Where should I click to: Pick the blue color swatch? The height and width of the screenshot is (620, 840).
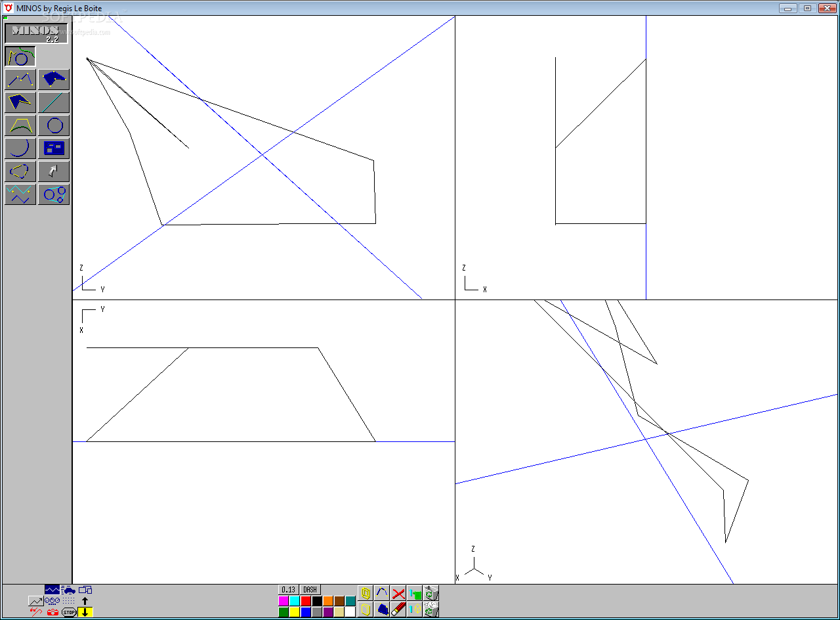[x=306, y=612]
